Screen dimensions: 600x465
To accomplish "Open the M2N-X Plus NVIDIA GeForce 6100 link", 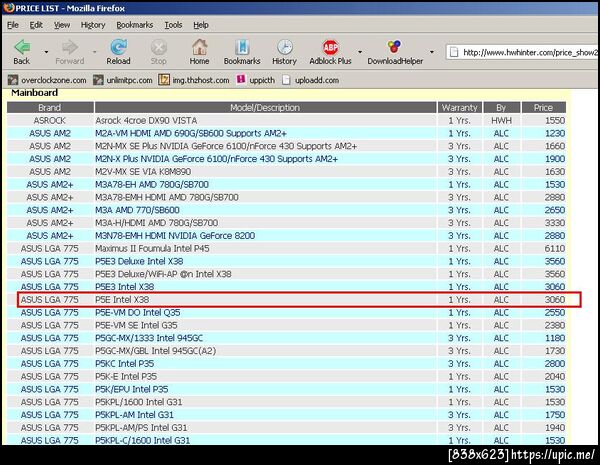I will (x=217, y=159).
